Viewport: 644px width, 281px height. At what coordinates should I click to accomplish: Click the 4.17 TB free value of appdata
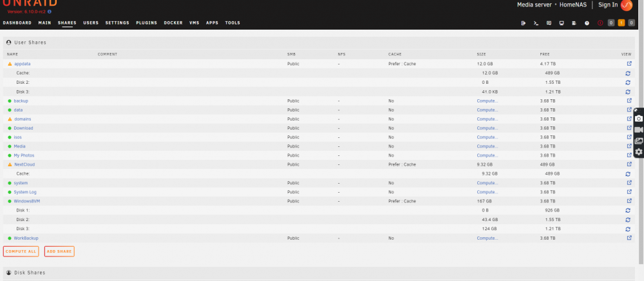click(x=548, y=64)
